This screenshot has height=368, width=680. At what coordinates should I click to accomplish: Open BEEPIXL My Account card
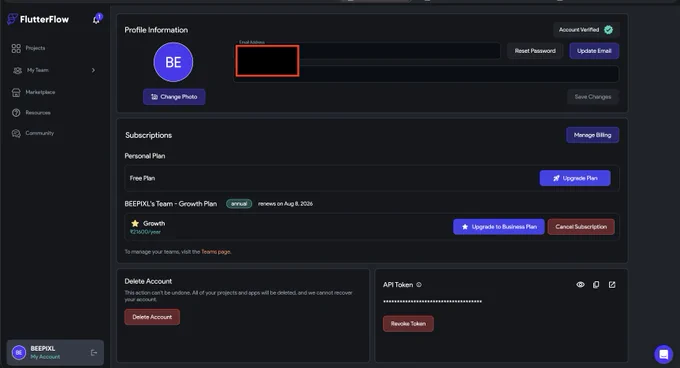(55, 352)
